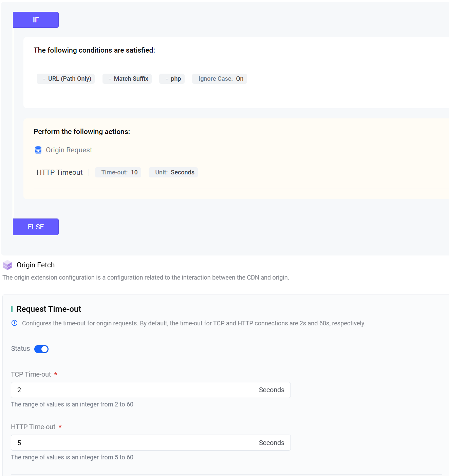Click the Origin Request database icon
Viewport: 449px width, 476px height.
38,150
